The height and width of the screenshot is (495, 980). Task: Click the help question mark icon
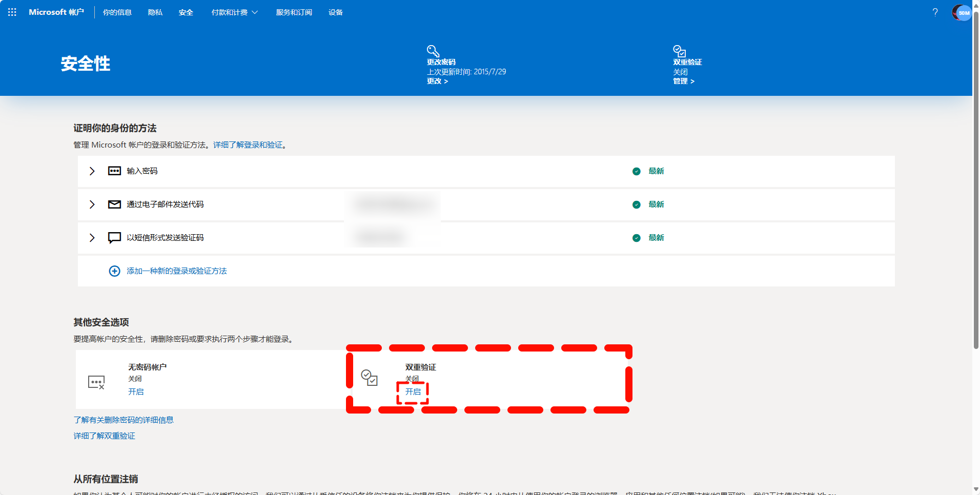(935, 12)
